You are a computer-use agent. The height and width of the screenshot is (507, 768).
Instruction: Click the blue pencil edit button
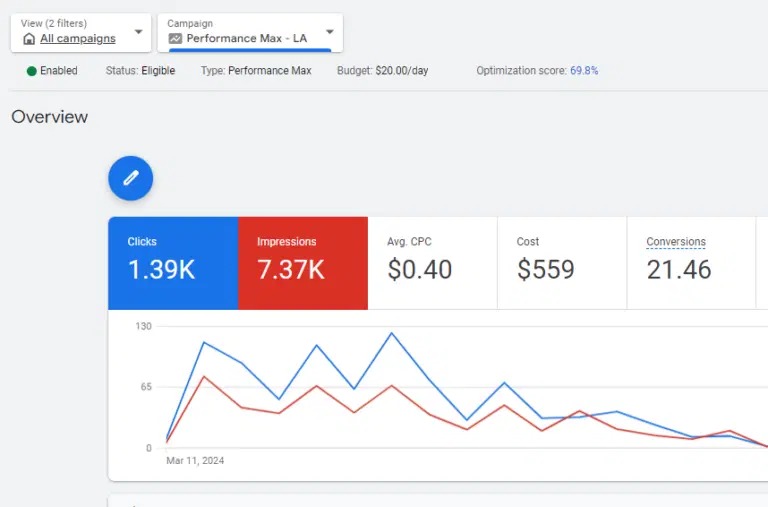pyautogui.click(x=130, y=178)
